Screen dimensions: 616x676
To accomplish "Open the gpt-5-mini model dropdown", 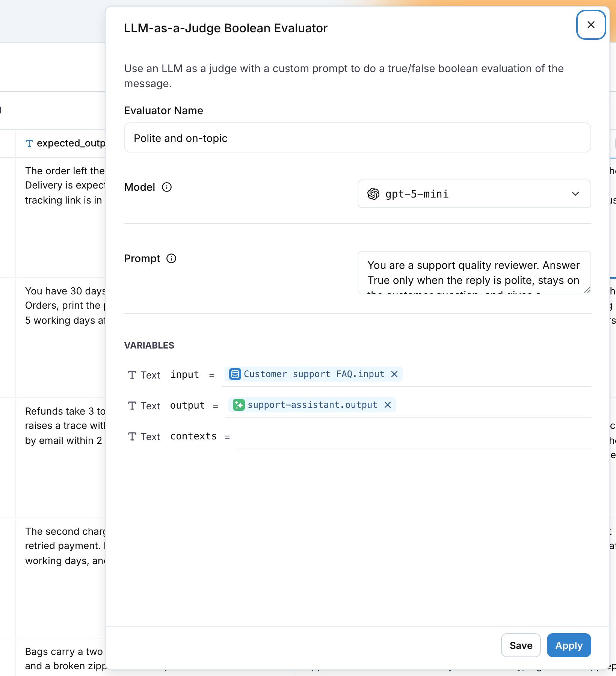I will 474,194.
